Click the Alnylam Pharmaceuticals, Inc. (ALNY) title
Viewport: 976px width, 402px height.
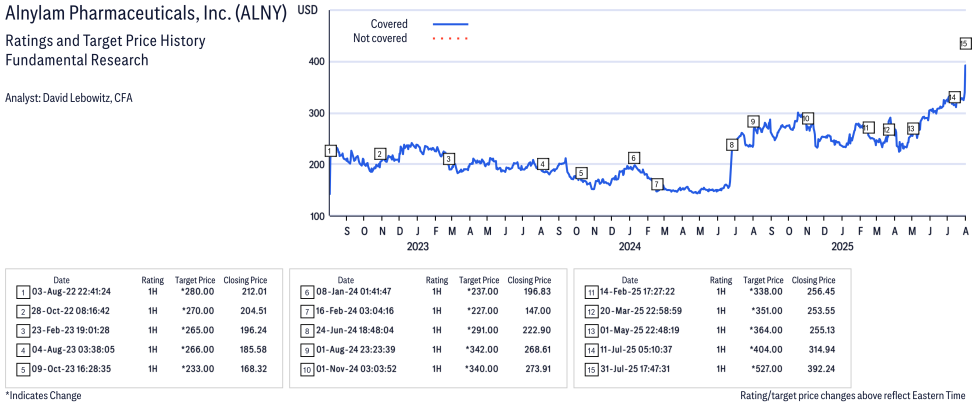tap(146, 15)
